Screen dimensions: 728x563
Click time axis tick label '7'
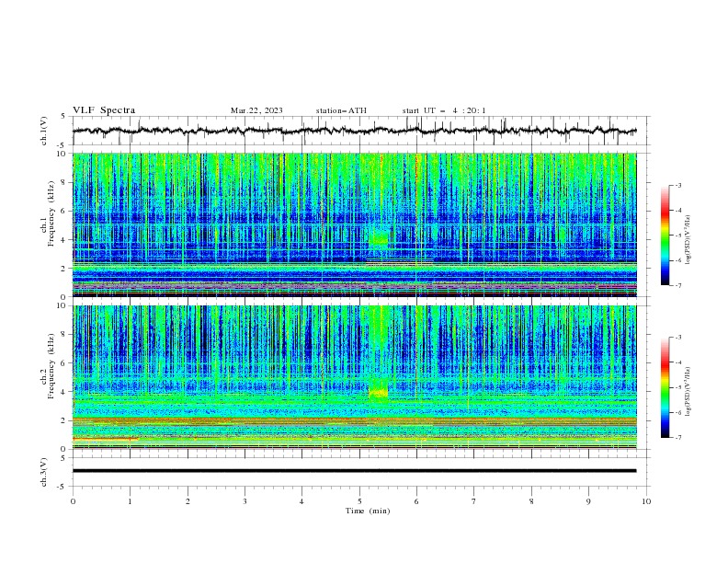click(474, 501)
